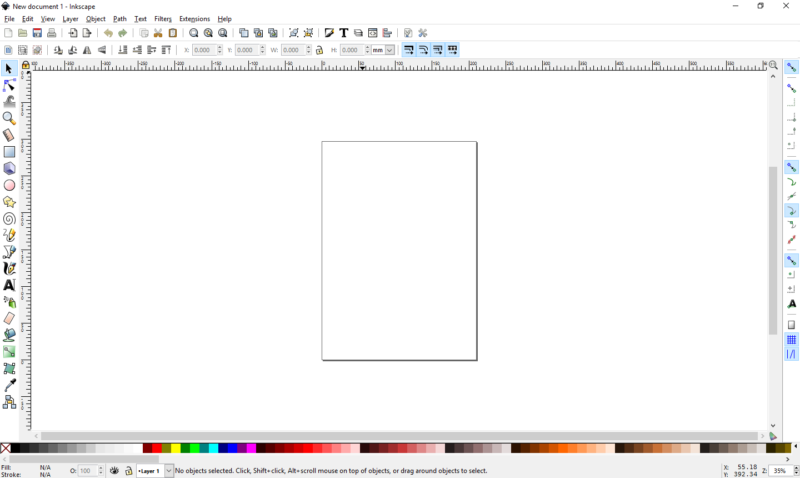Click the horizontal canvas scrollbar
This screenshot has height=478, width=800.
tap(399, 436)
